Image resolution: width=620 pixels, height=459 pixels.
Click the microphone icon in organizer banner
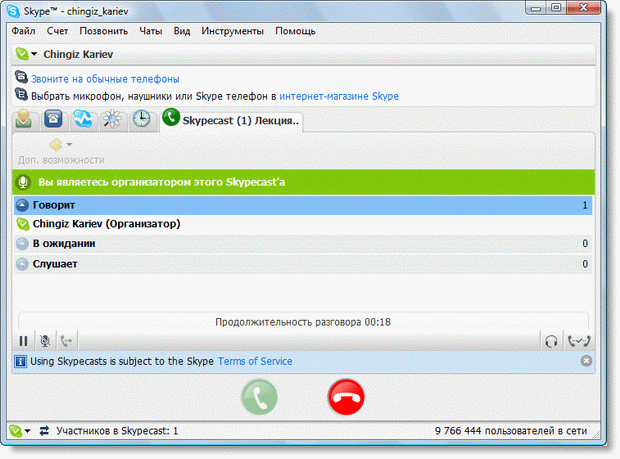[x=23, y=182]
